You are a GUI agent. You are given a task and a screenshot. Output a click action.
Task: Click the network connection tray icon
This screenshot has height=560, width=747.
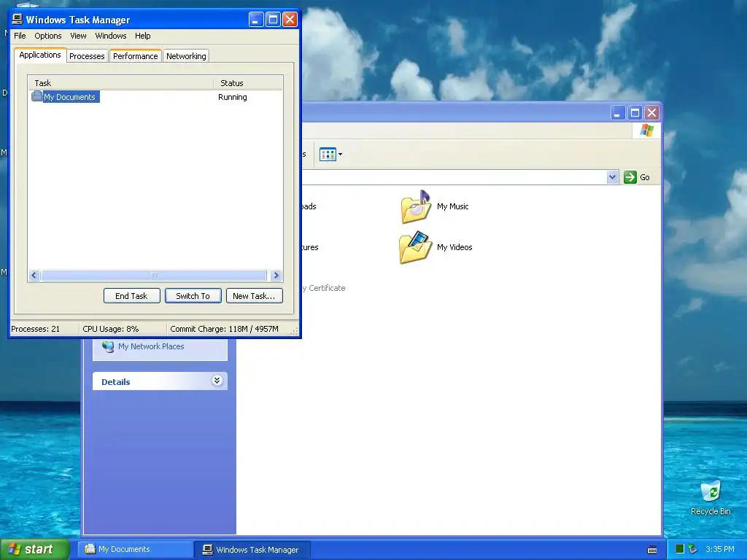[693, 549]
